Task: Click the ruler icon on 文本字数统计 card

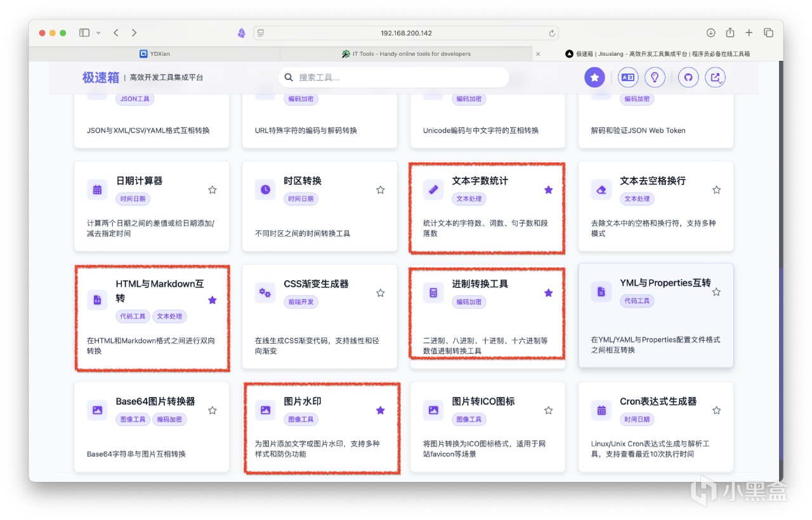Action: pyautogui.click(x=433, y=189)
